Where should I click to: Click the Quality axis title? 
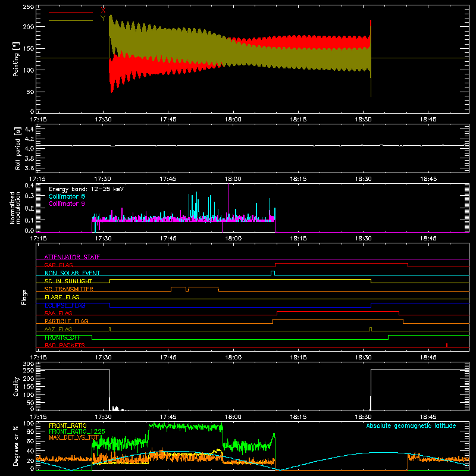tap(16, 387)
